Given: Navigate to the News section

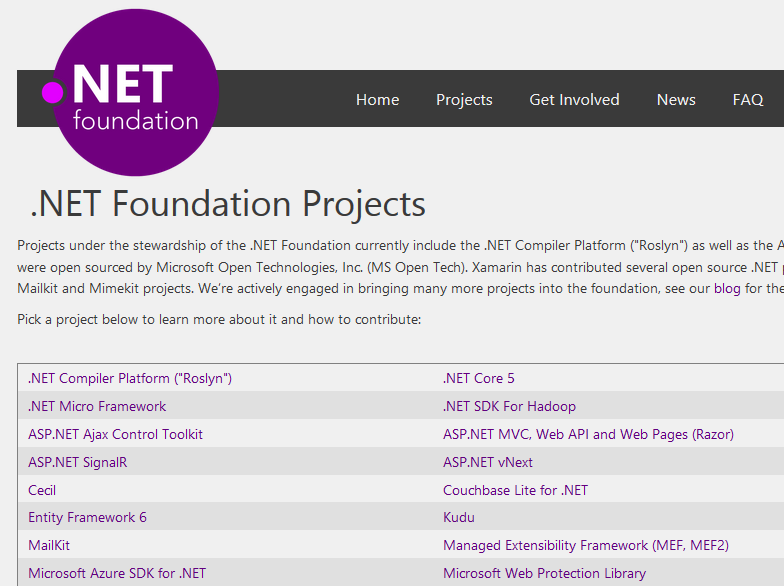Looking at the screenshot, I should 676,100.
